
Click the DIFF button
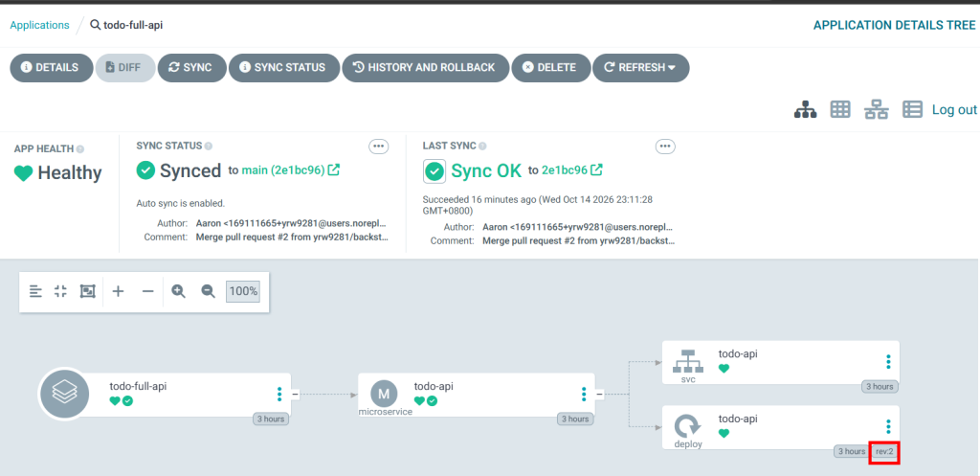[x=124, y=68]
